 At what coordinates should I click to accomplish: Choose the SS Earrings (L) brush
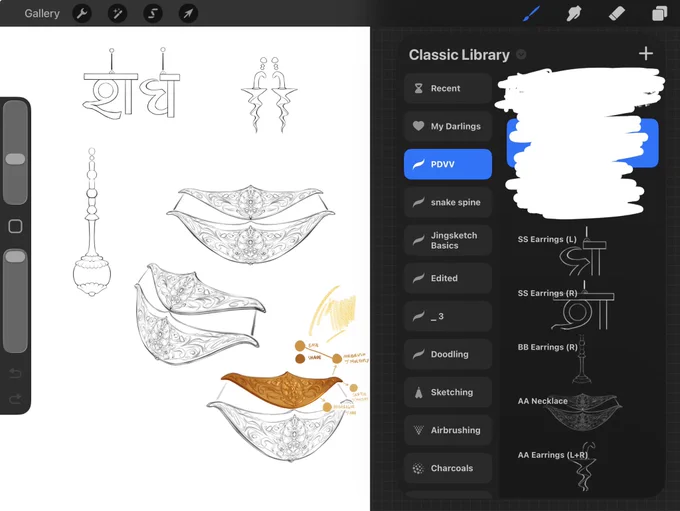tap(582, 251)
